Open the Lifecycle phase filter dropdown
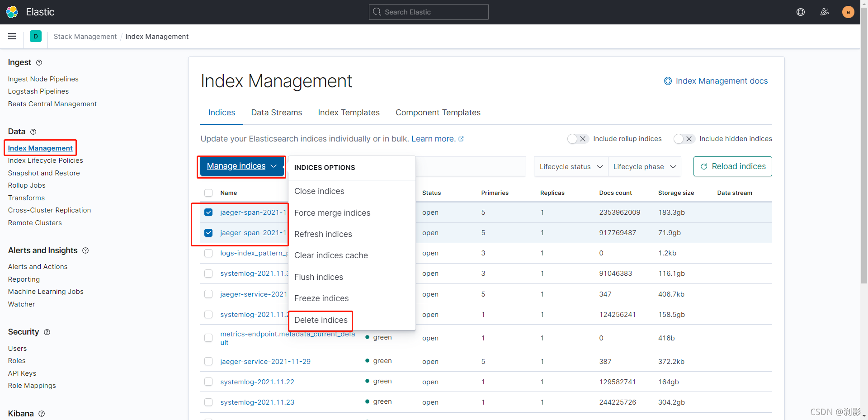 pyautogui.click(x=645, y=166)
